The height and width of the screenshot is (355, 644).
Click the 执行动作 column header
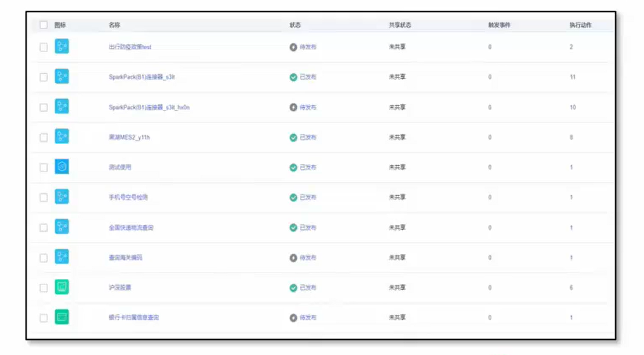tap(580, 25)
